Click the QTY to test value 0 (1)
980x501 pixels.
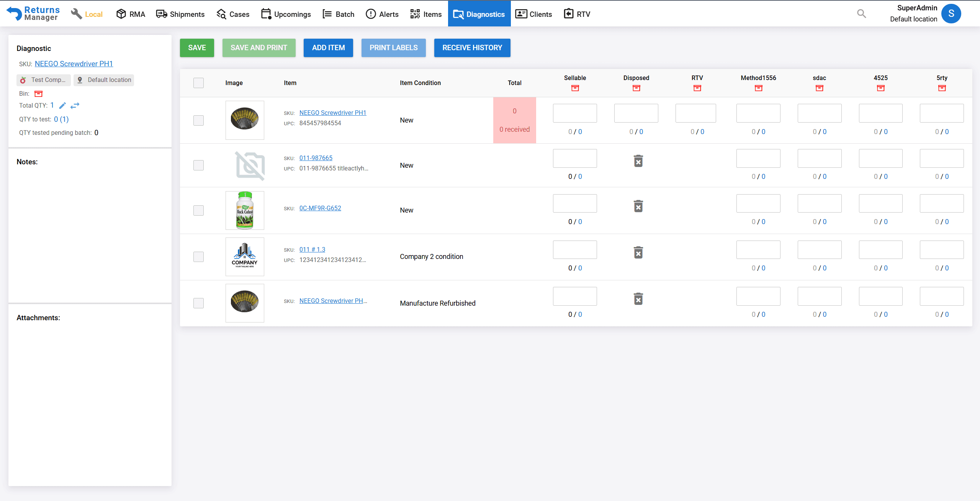coord(61,120)
